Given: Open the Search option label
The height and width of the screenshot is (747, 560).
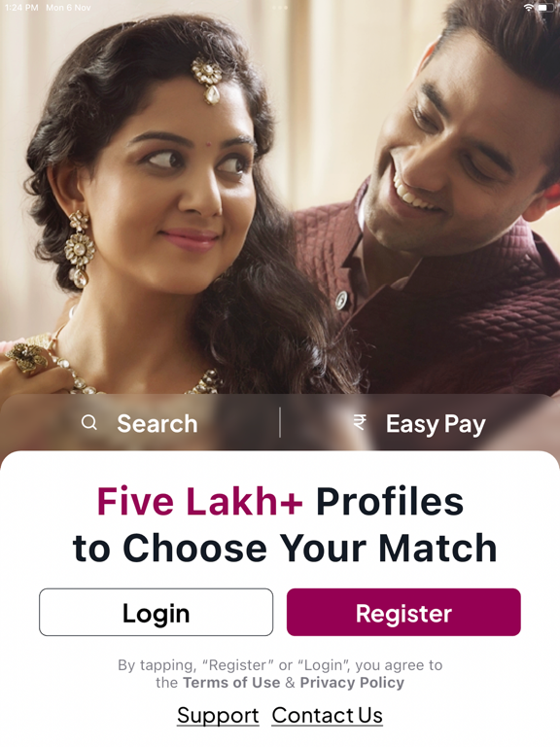Looking at the screenshot, I should [157, 423].
